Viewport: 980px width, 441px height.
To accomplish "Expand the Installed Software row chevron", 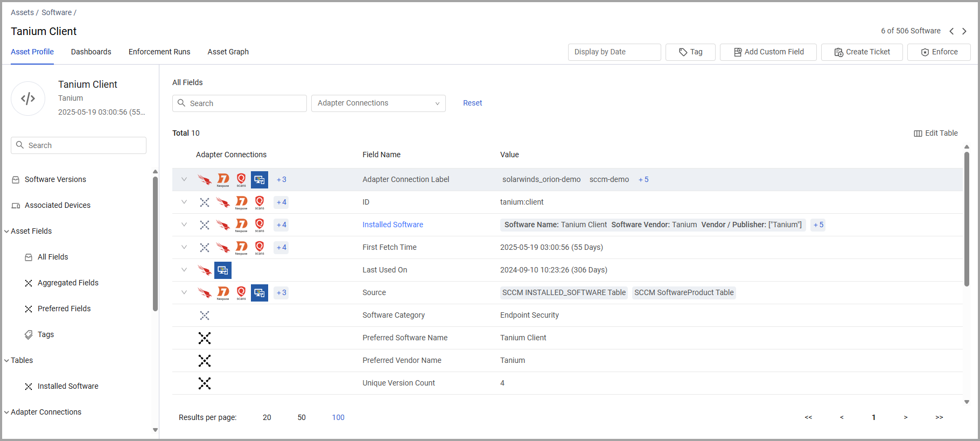I will [184, 225].
